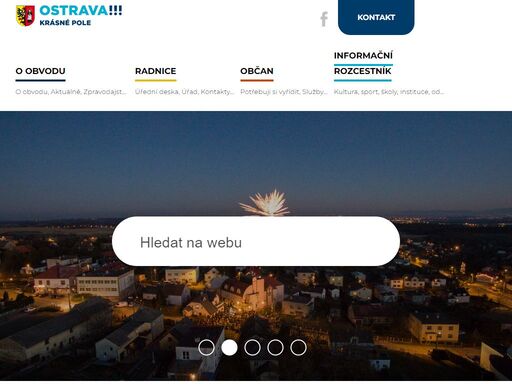The width and height of the screenshot is (512, 384).
Task: Click the Hledat na webu search field
Action: coord(256,241)
